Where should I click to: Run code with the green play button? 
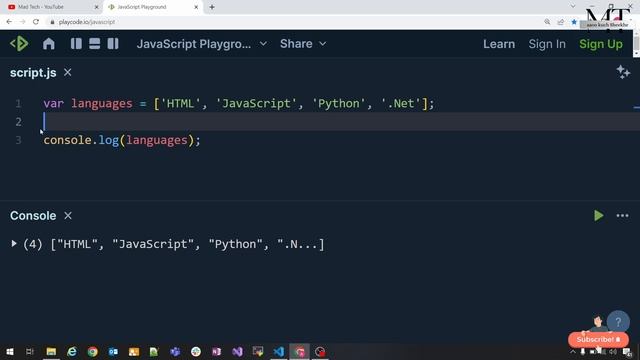tap(598, 216)
